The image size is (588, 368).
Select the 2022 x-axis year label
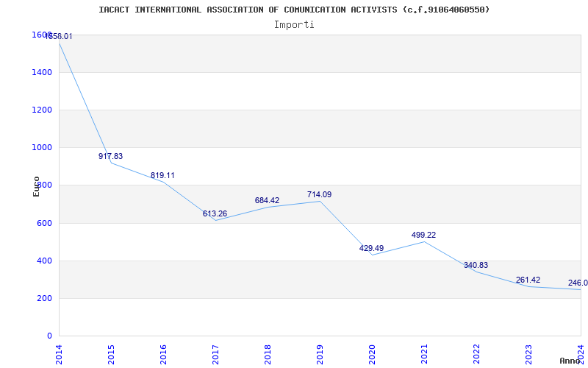tap(476, 353)
